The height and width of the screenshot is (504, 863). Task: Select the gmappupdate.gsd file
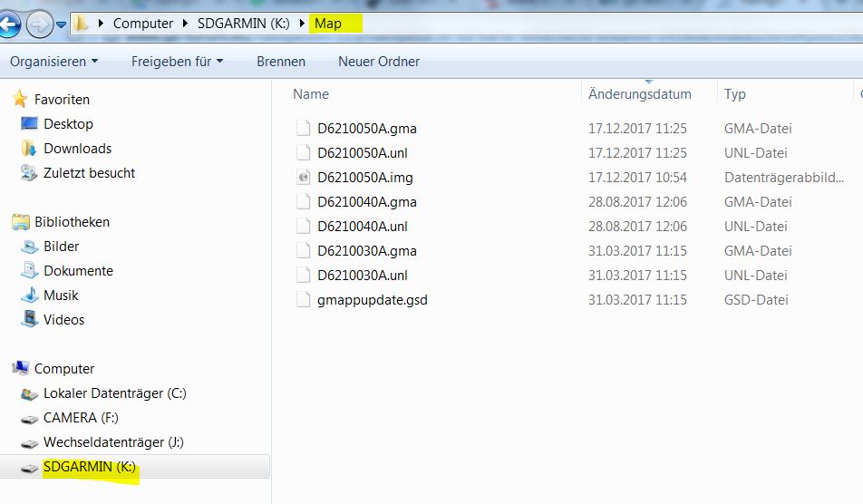click(372, 300)
